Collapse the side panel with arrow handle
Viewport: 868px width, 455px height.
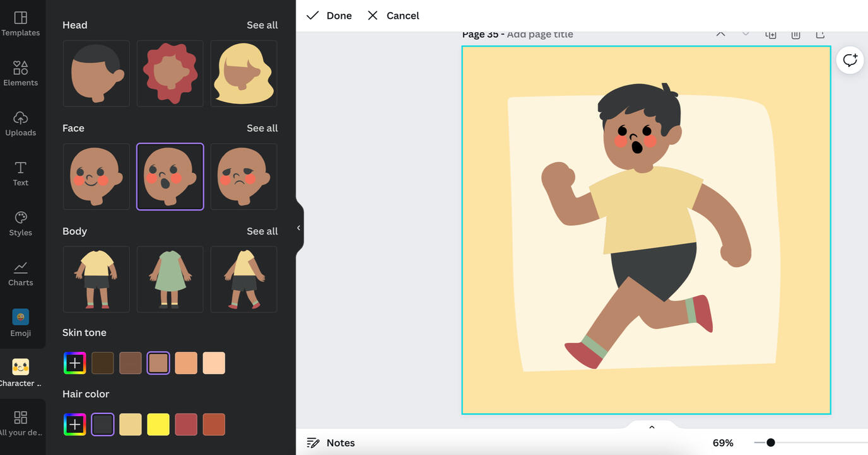coord(298,227)
